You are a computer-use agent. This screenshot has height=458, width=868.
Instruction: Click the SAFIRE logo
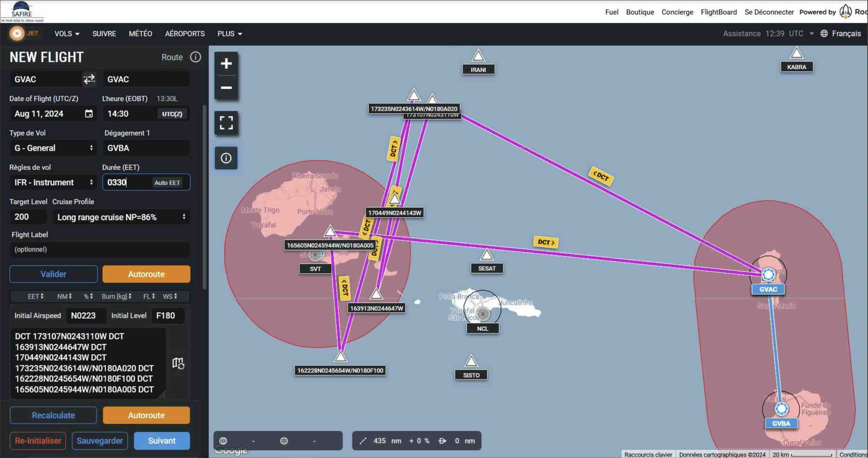pyautogui.click(x=22, y=11)
